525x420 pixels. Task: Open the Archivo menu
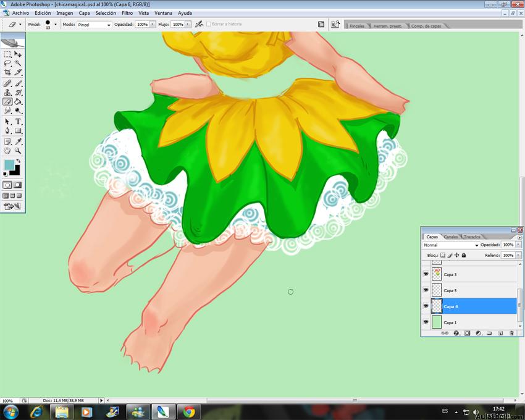point(20,13)
